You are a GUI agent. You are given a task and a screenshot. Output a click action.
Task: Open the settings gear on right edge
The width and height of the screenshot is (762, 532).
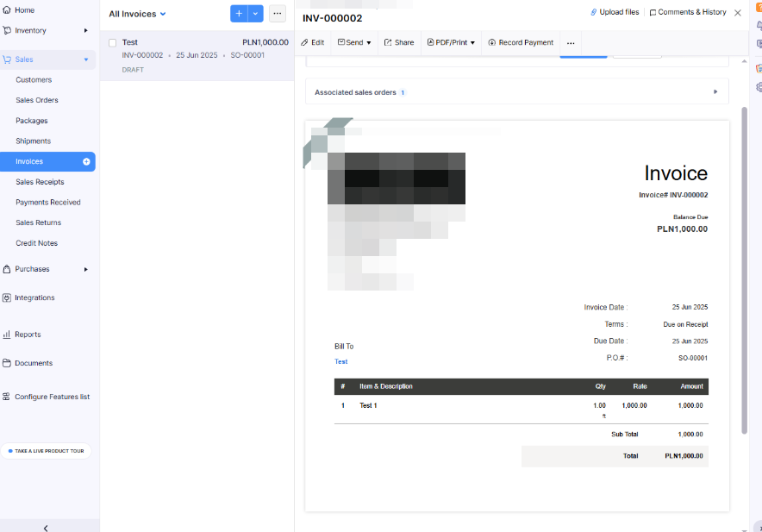(x=757, y=86)
